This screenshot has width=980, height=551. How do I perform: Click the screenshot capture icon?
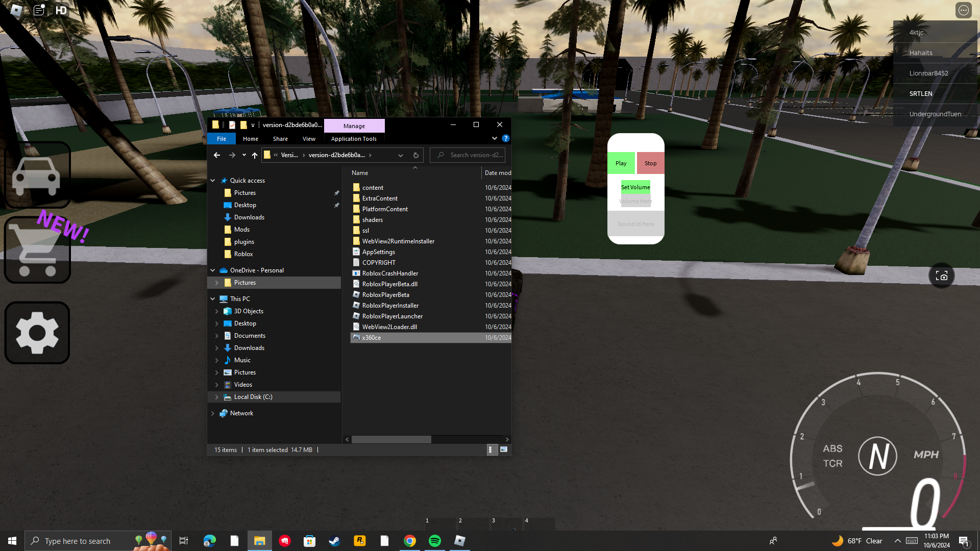(941, 276)
